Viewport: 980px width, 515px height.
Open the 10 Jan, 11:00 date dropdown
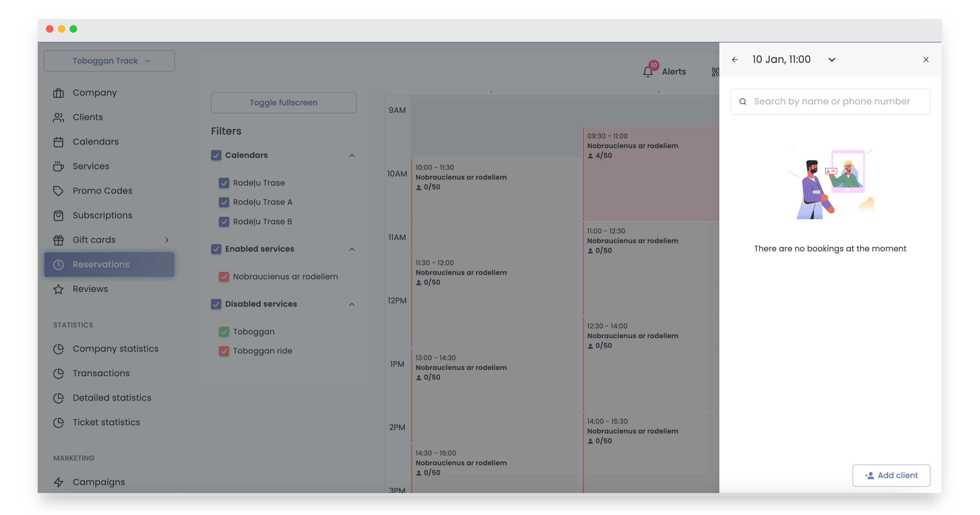pos(832,59)
